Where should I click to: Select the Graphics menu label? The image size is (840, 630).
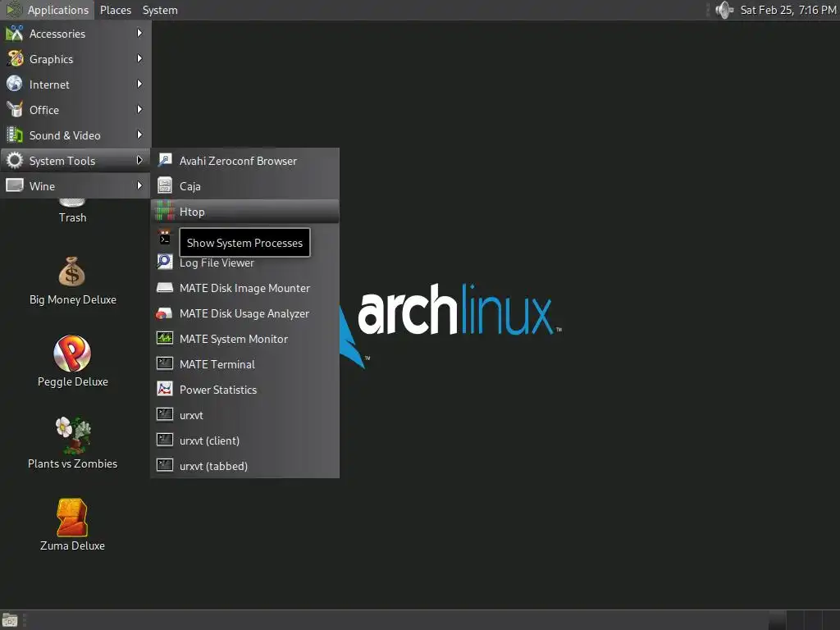[x=51, y=59]
